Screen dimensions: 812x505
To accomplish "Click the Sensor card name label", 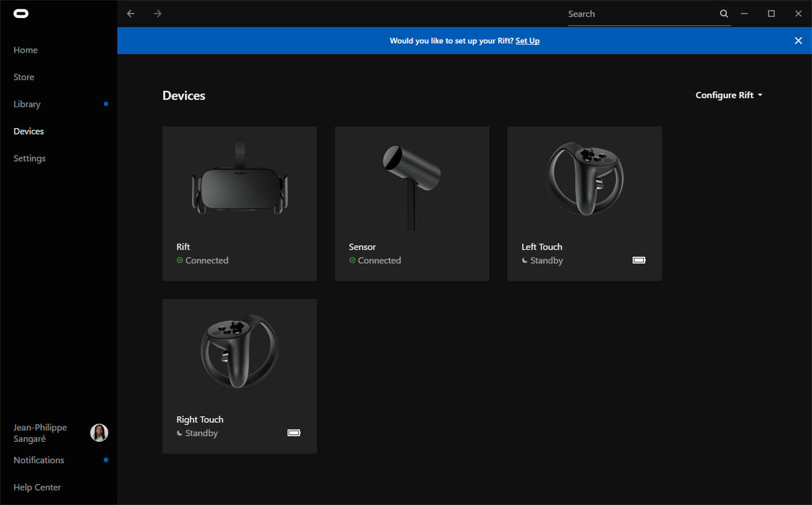I will pos(362,247).
